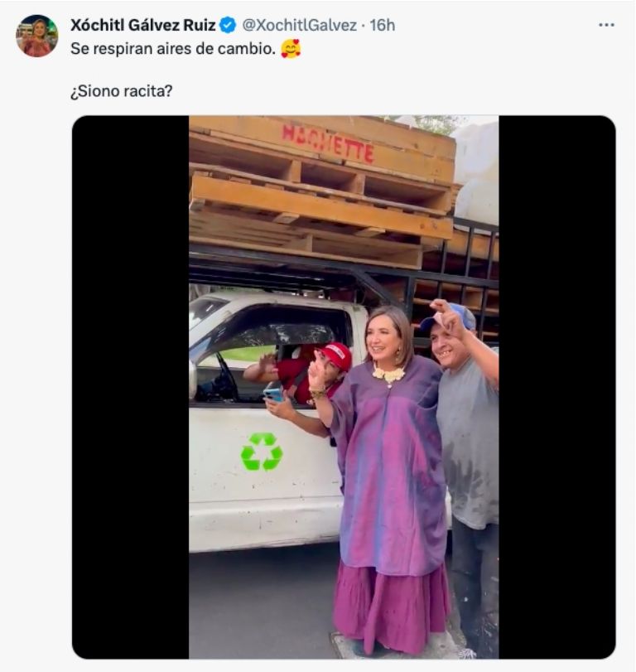The height and width of the screenshot is (672, 636).
Task: Open the tweet's 16h timestamp
Action: (x=383, y=26)
